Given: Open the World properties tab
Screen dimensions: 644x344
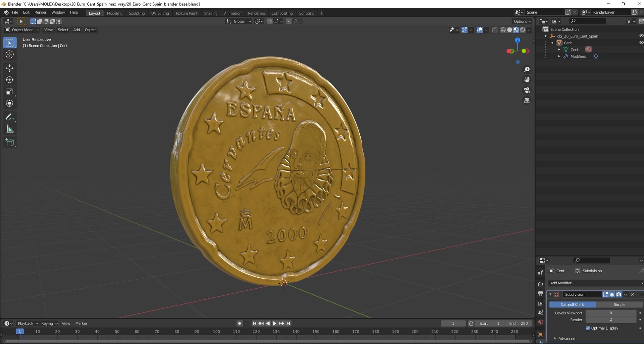Looking at the screenshot, I should 540,322.
